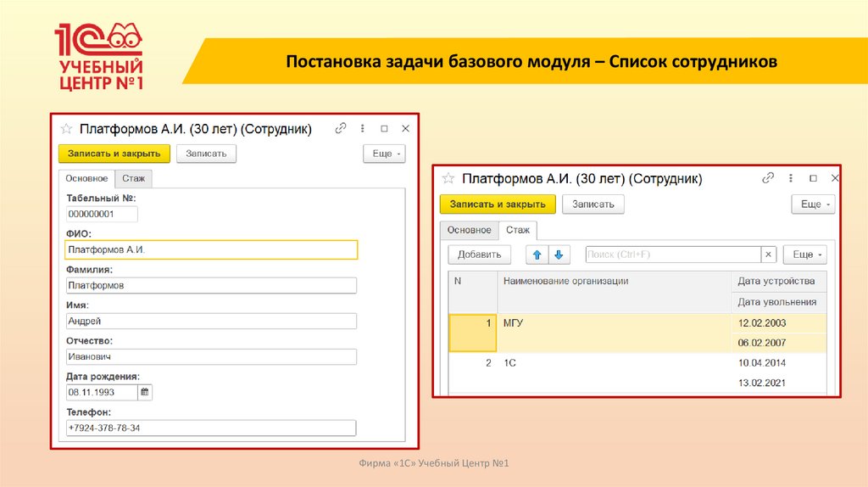Image resolution: width=868 pixels, height=487 pixels.
Task: Open table 'Еще' dropdown beside search
Action: click(x=805, y=255)
